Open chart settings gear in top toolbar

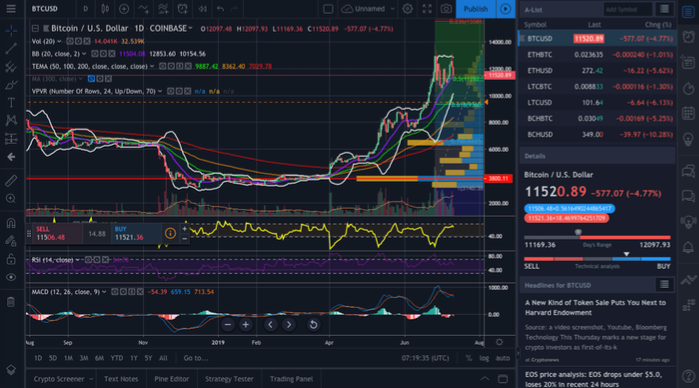point(407,9)
